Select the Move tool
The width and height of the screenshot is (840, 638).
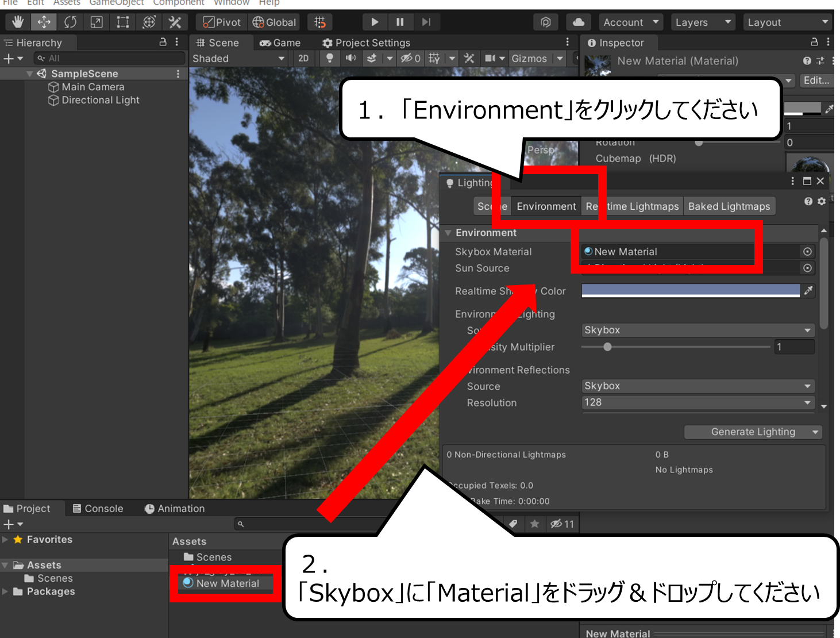(44, 22)
